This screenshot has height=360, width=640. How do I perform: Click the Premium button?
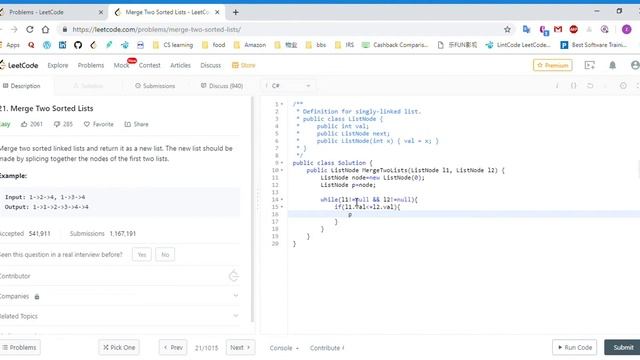(553, 65)
